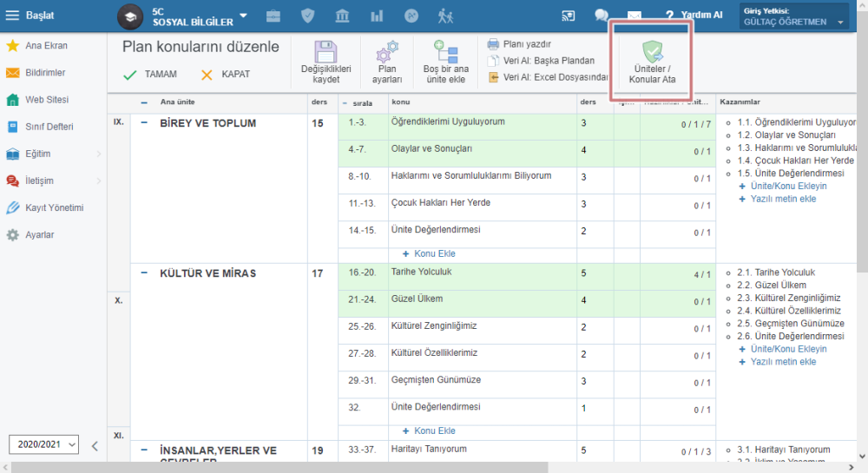This screenshot has height=473, width=868.
Task: Click Ünite/Konu Ekleyin under kazanım 2.6
Action: tap(783, 349)
